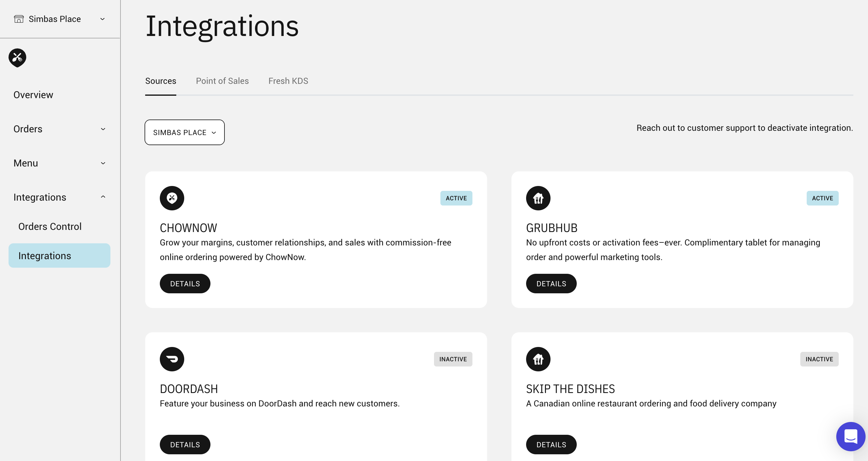Switch to the Point of Sales tab

222,81
